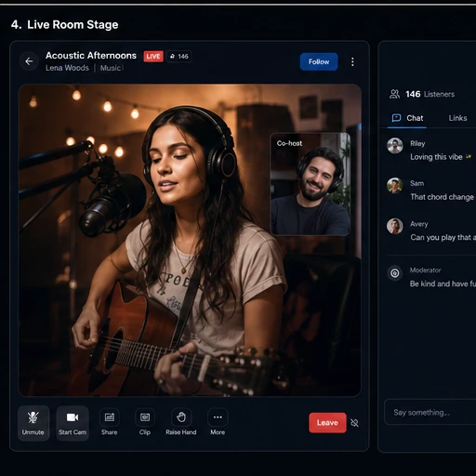The height and width of the screenshot is (476, 476).
Task: Click the red LIVE badge
Action: (x=153, y=57)
